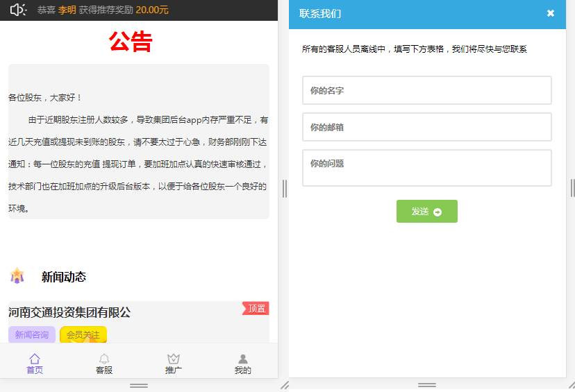Open the 首页 home tab
This screenshot has width=575, height=392.
tap(35, 364)
